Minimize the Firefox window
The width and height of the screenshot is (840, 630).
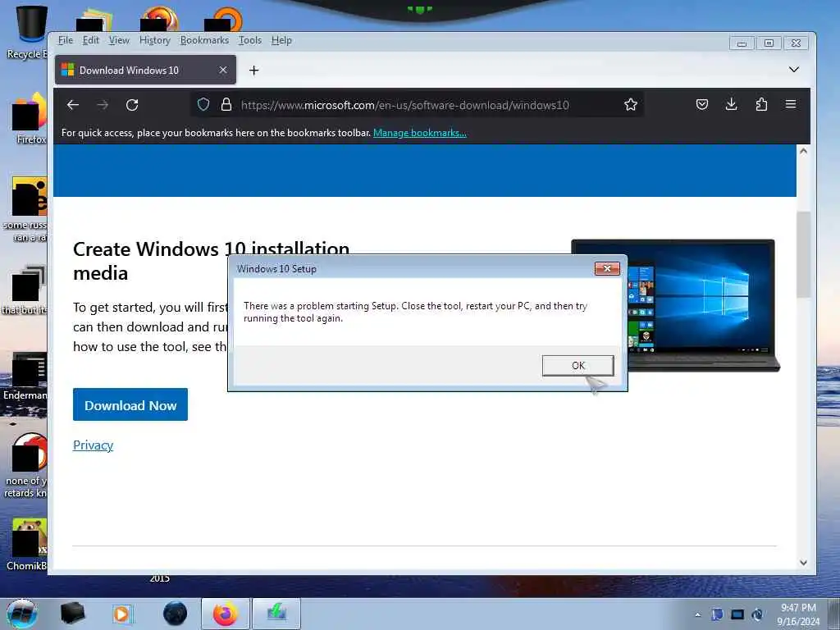[x=742, y=43]
